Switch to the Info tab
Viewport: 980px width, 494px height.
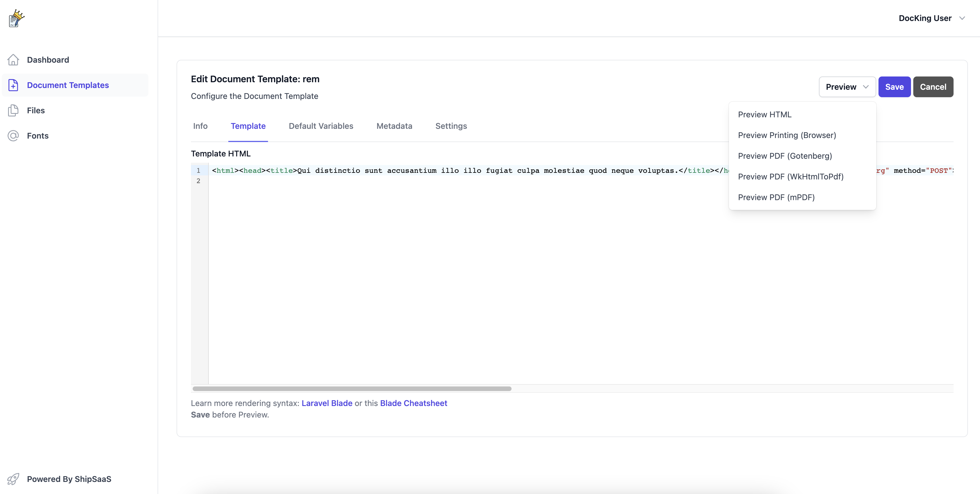(200, 126)
